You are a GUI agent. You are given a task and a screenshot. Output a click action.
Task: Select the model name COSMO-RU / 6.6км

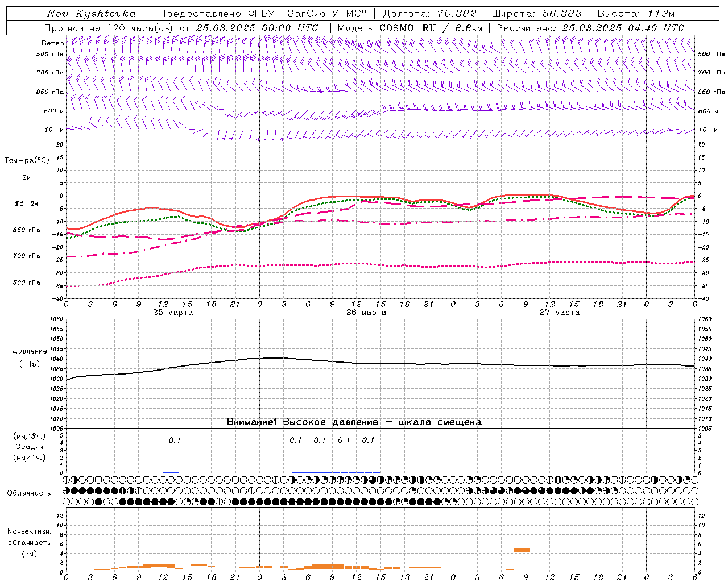[431, 28]
